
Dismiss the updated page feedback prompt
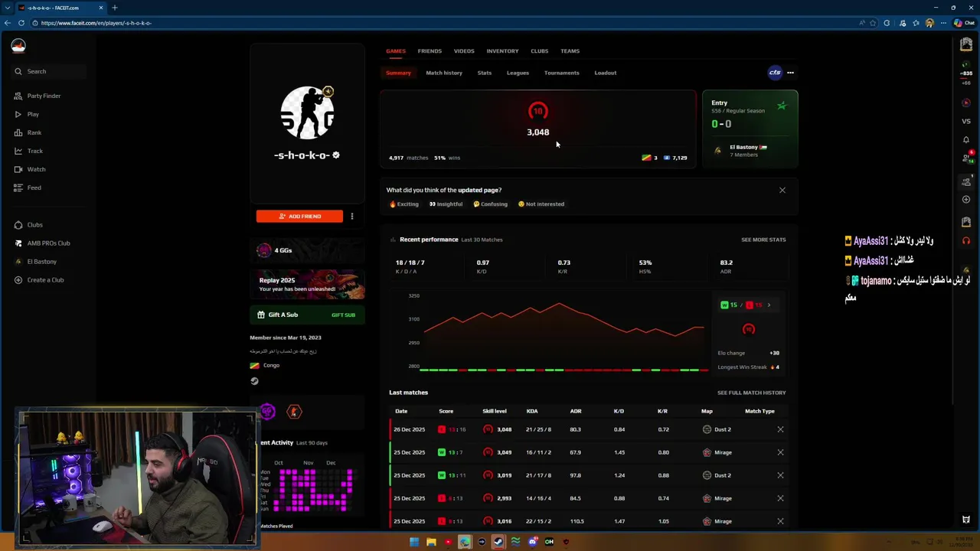[x=782, y=190]
